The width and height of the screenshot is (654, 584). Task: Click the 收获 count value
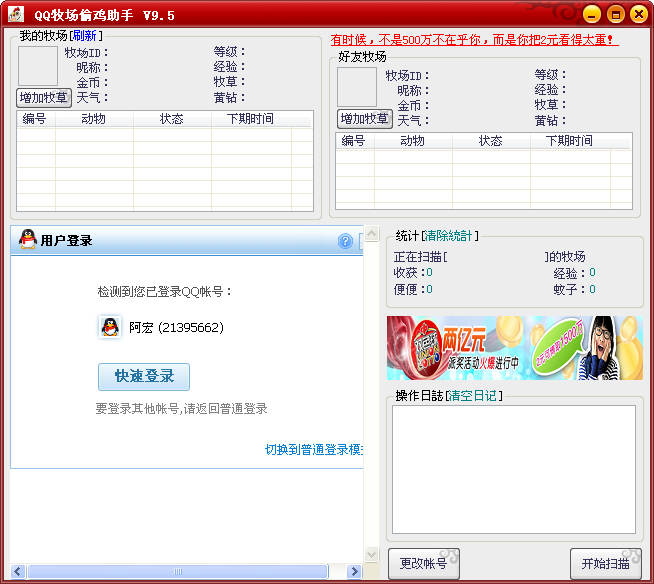[x=430, y=272]
